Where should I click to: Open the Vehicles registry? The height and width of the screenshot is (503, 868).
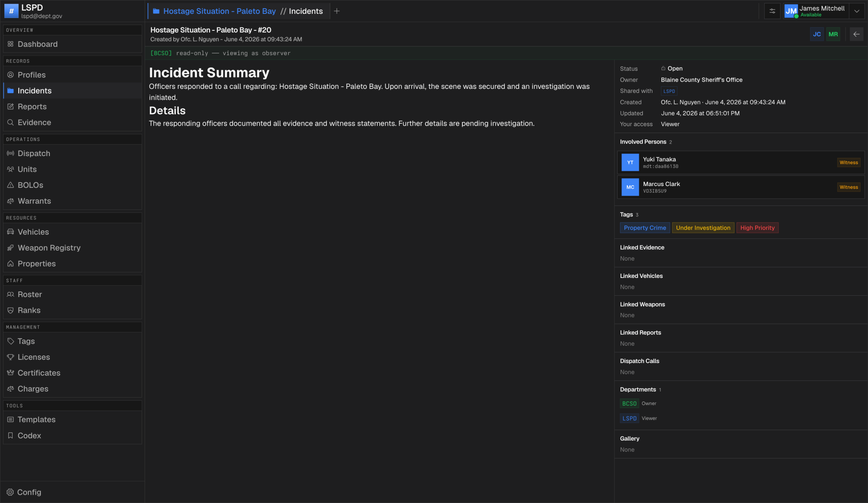pyautogui.click(x=72, y=232)
